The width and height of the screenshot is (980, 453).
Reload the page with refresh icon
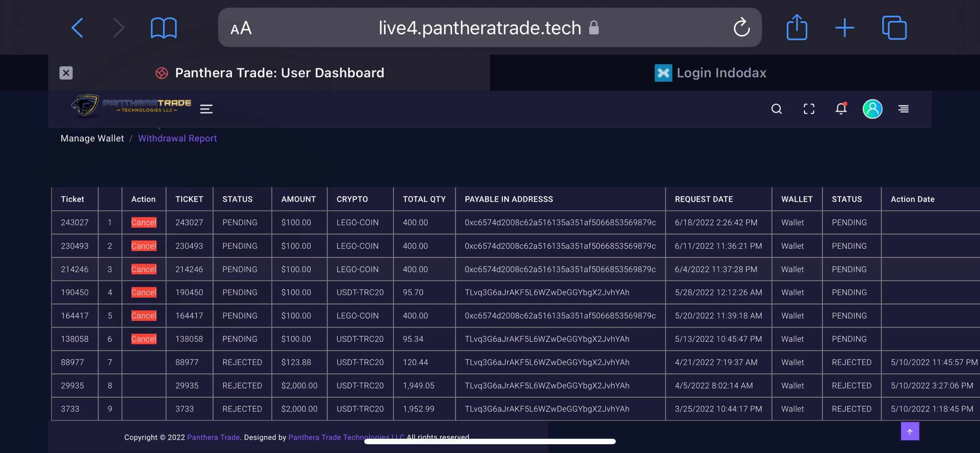[x=741, y=28]
